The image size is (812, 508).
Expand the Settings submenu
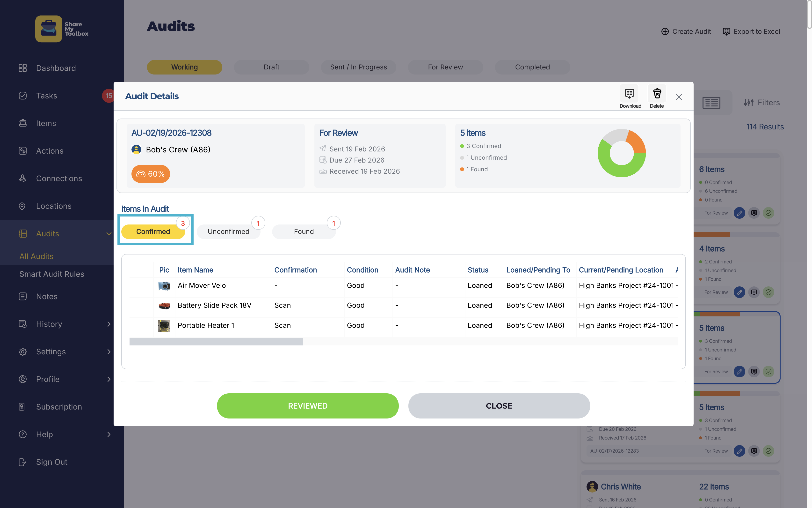[109, 351]
